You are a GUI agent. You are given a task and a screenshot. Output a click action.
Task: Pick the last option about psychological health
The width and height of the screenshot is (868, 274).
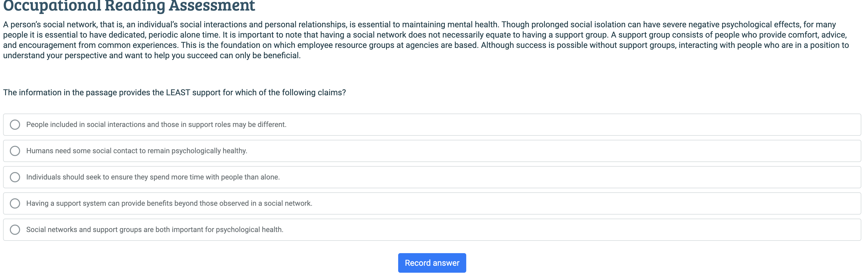[x=155, y=229]
